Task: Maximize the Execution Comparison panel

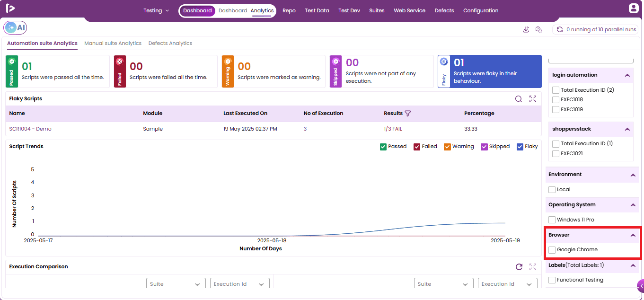Action: (533, 267)
